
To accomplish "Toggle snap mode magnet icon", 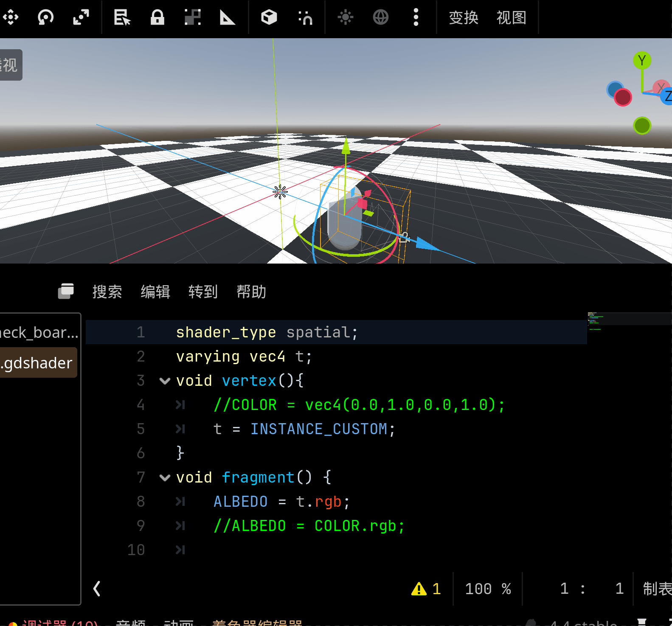I will (x=305, y=17).
